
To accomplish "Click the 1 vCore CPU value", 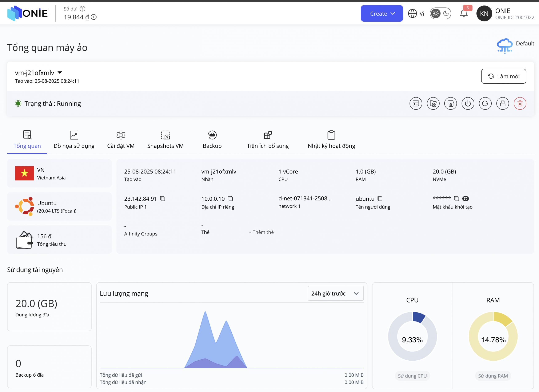I will [x=288, y=172].
